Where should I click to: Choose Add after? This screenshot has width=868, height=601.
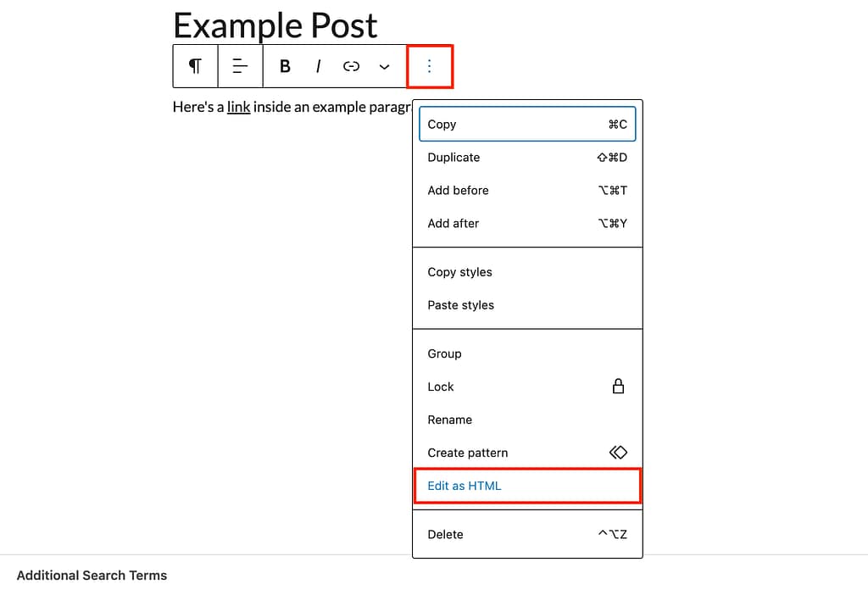click(453, 223)
